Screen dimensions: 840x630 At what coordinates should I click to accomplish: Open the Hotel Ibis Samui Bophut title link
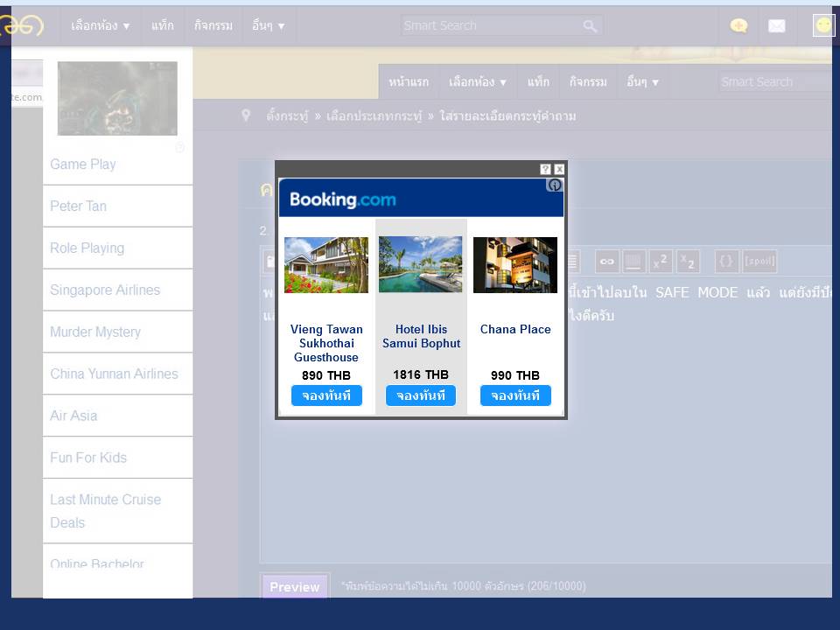tap(421, 336)
